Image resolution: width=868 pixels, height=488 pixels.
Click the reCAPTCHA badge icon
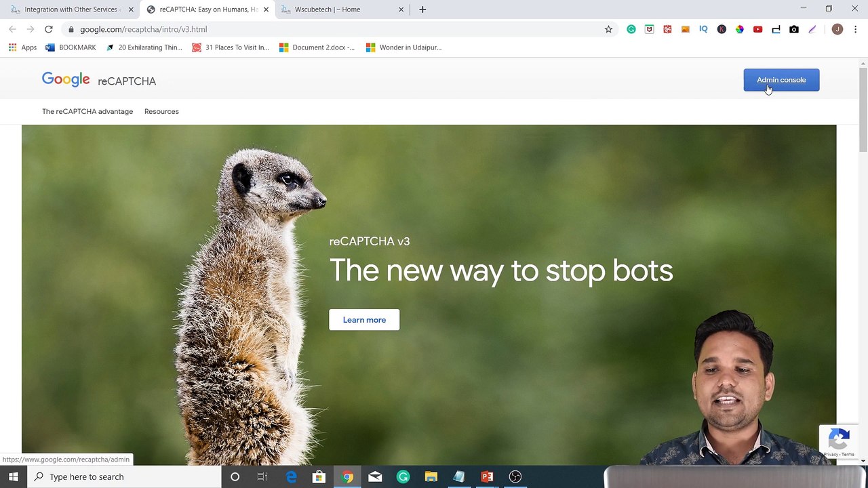[x=839, y=440]
